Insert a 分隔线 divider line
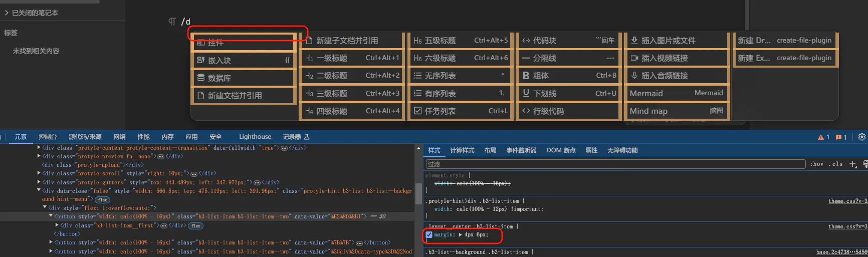Viewport: 868px width, 257px height. pyautogui.click(x=569, y=58)
